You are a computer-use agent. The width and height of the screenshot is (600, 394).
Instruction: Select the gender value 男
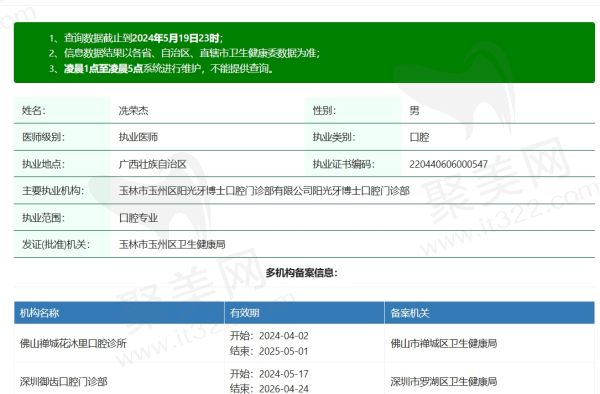(x=414, y=111)
